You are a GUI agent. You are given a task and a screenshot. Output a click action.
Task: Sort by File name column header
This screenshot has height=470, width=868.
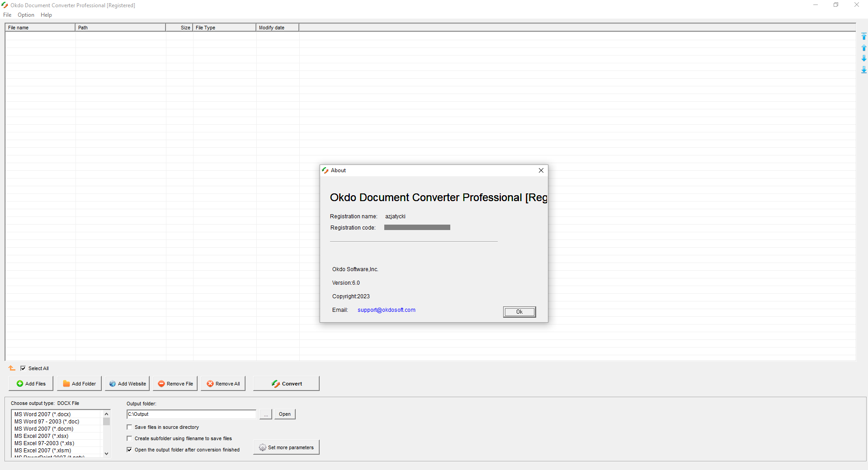point(40,28)
